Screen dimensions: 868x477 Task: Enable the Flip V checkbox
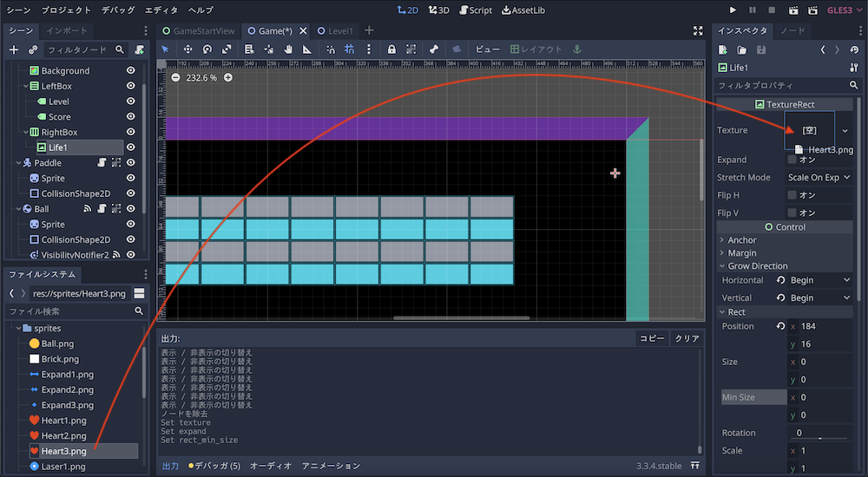point(792,212)
